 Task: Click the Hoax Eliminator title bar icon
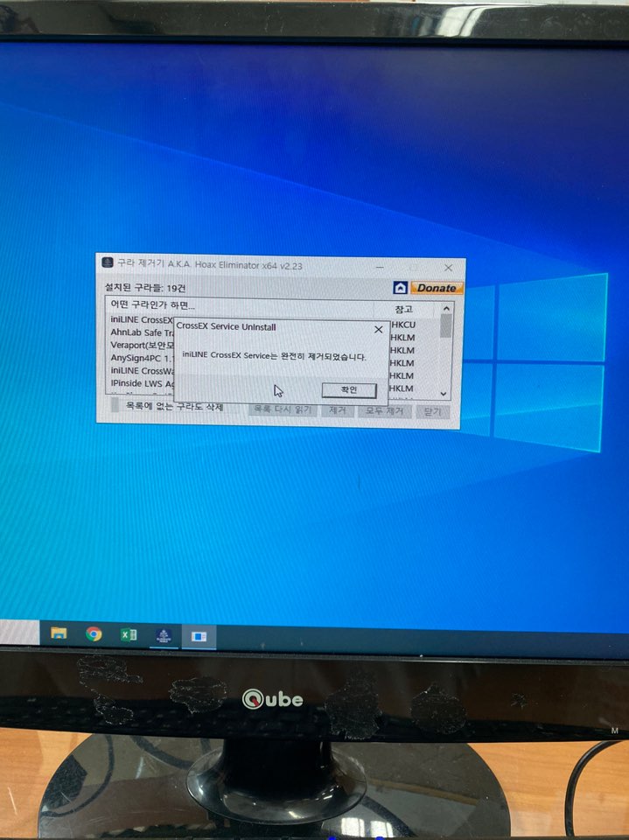point(107,262)
